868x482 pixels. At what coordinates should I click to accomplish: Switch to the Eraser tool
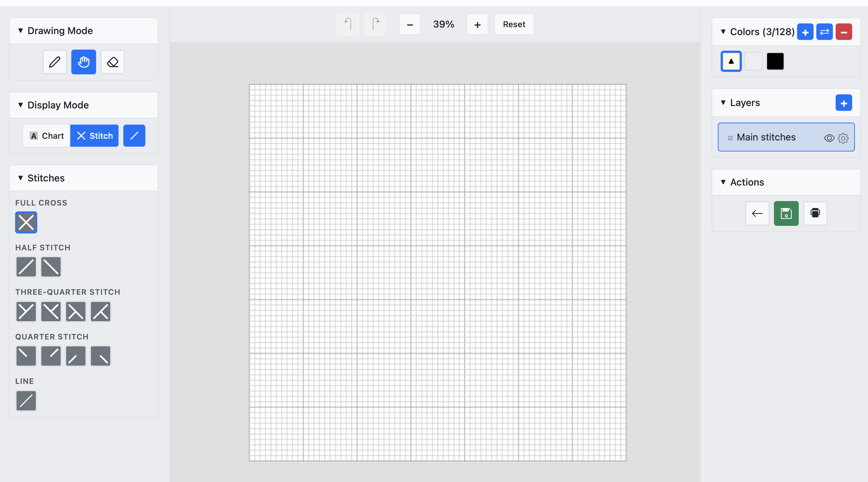(113, 62)
